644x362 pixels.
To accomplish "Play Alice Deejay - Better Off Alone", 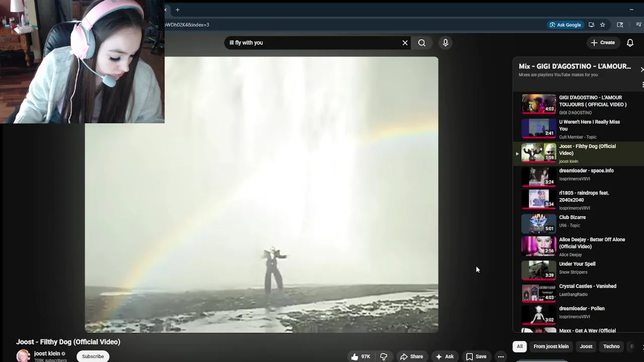I will pos(579,246).
